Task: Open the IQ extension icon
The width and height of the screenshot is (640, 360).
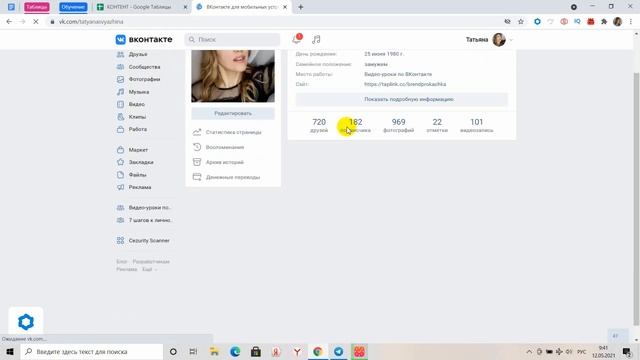Action: click(x=577, y=22)
